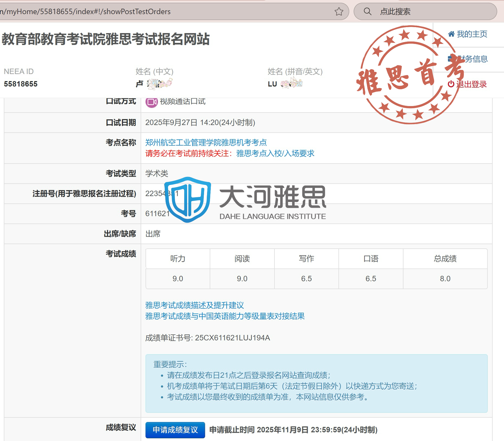Click the browser URL address bar

(163, 12)
